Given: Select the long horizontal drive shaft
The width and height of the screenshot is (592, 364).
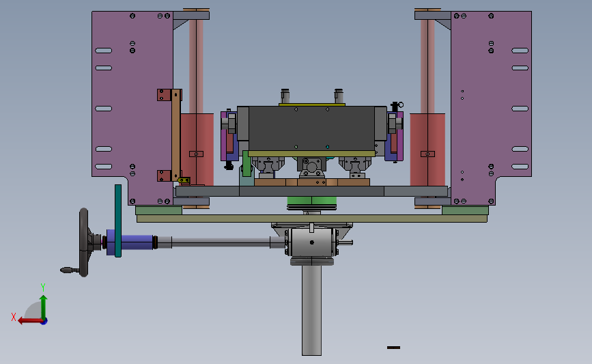Looking at the screenshot, I should (x=221, y=242).
